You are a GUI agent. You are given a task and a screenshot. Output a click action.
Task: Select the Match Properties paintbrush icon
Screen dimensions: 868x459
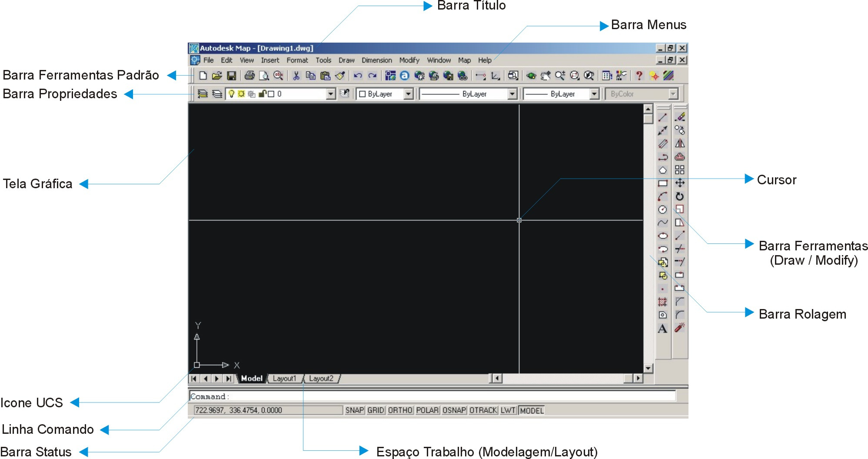click(340, 76)
